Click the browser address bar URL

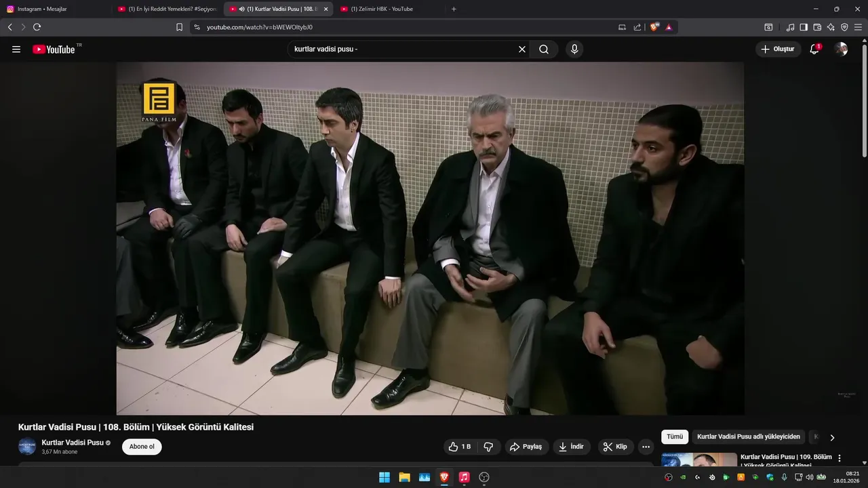coord(259,27)
